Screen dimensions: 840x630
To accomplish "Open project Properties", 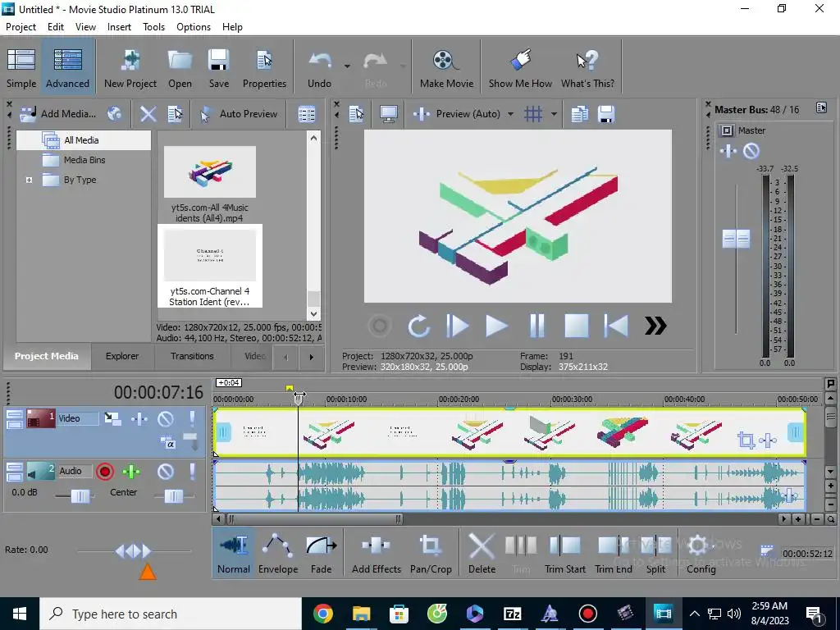I will click(x=264, y=67).
